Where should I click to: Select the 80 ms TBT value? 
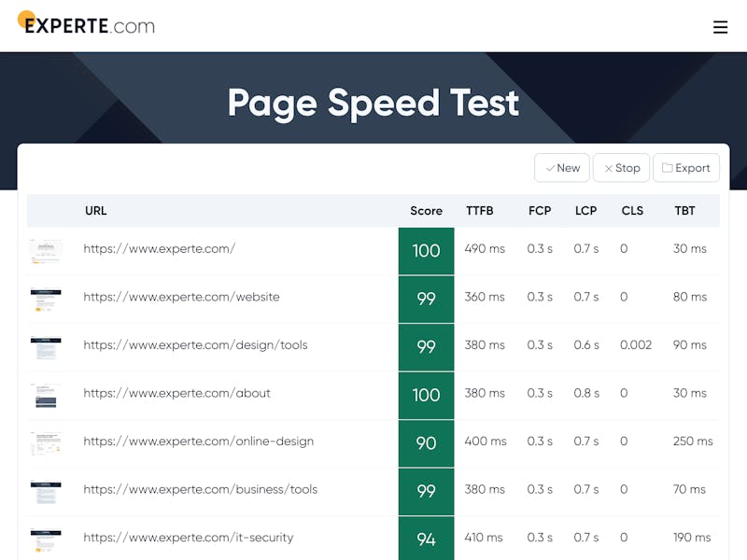690,297
